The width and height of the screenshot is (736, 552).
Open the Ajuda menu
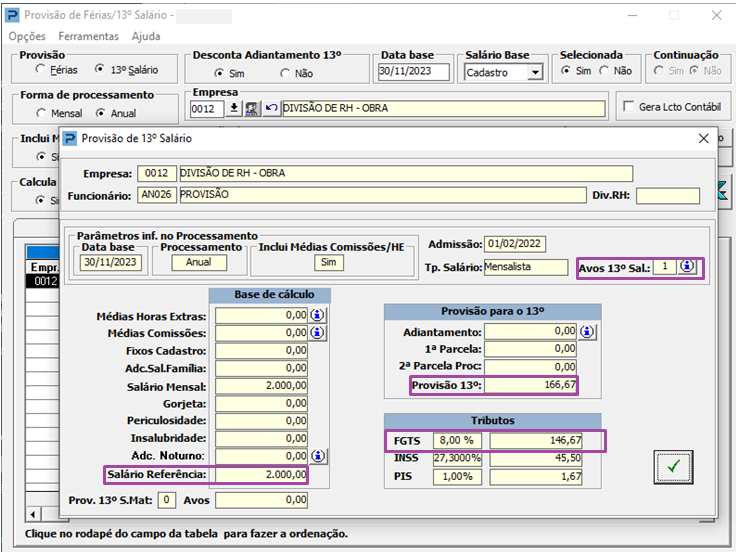[x=146, y=36]
